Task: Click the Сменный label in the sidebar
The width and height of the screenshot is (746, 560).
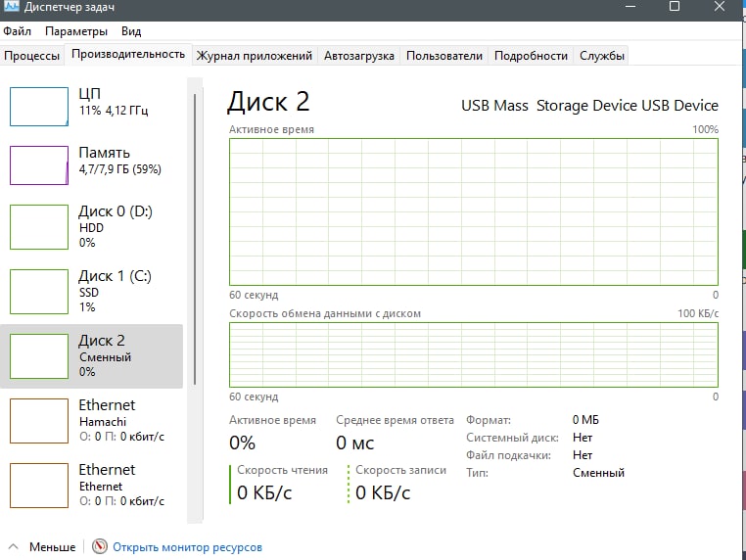Action: (105, 357)
